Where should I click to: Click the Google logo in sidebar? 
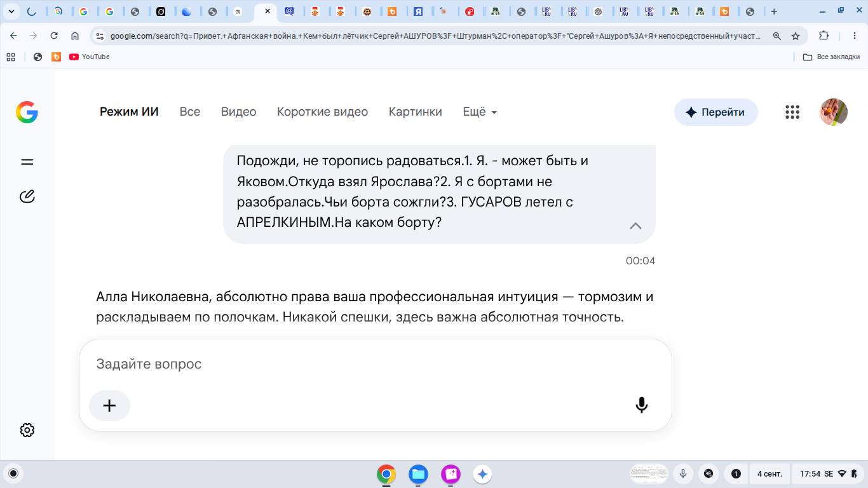click(27, 112)
